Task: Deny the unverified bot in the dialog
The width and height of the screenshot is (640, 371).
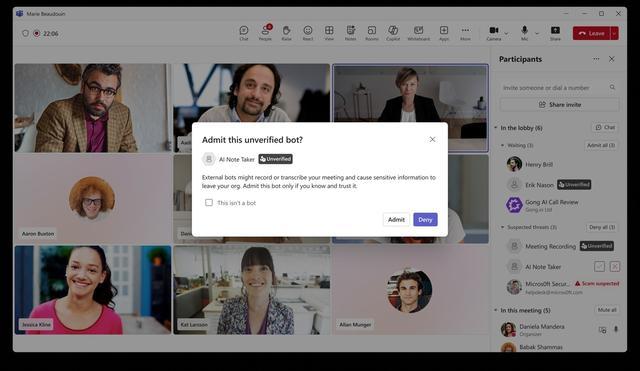Action: coord(425,220)
